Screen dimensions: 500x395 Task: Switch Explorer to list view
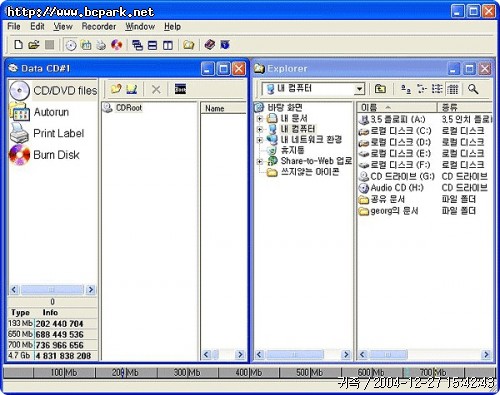pyautogui.click(x=437, y=89)
